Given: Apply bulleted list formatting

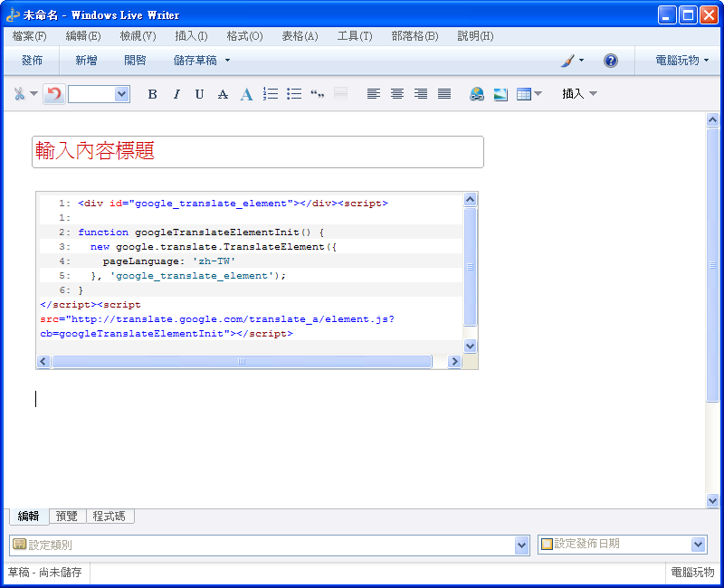Looking at the screenshot, I should [294, 94].
